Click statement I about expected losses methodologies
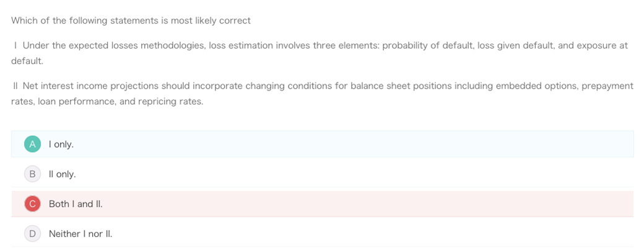644x250 pixels. [x=320, y=53]
